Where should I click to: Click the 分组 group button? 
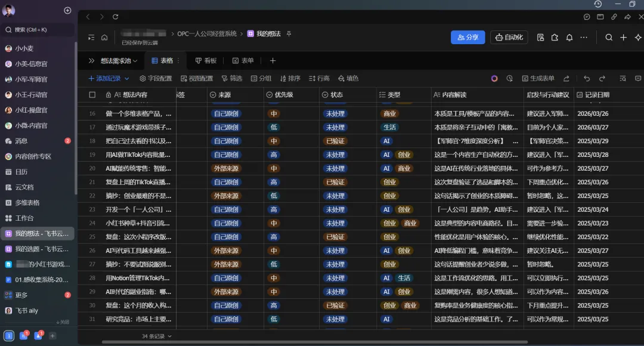[261, 79]
